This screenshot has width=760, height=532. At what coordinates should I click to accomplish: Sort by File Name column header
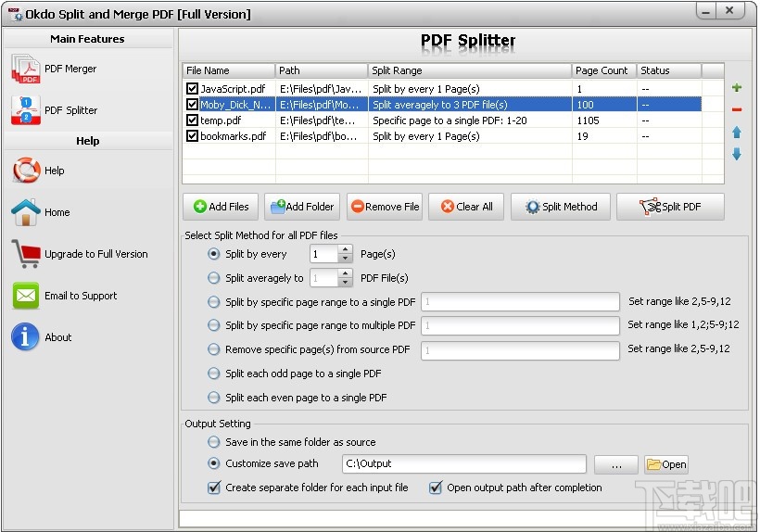(228, 70)
